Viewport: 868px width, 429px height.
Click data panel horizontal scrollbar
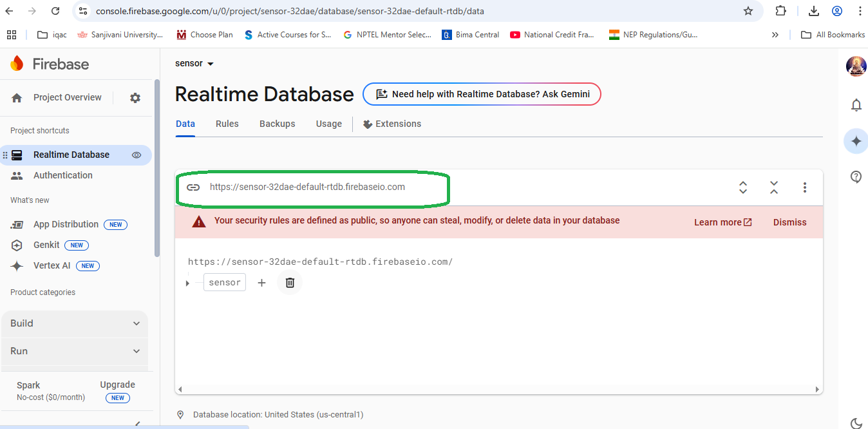[x=499, y=389]
